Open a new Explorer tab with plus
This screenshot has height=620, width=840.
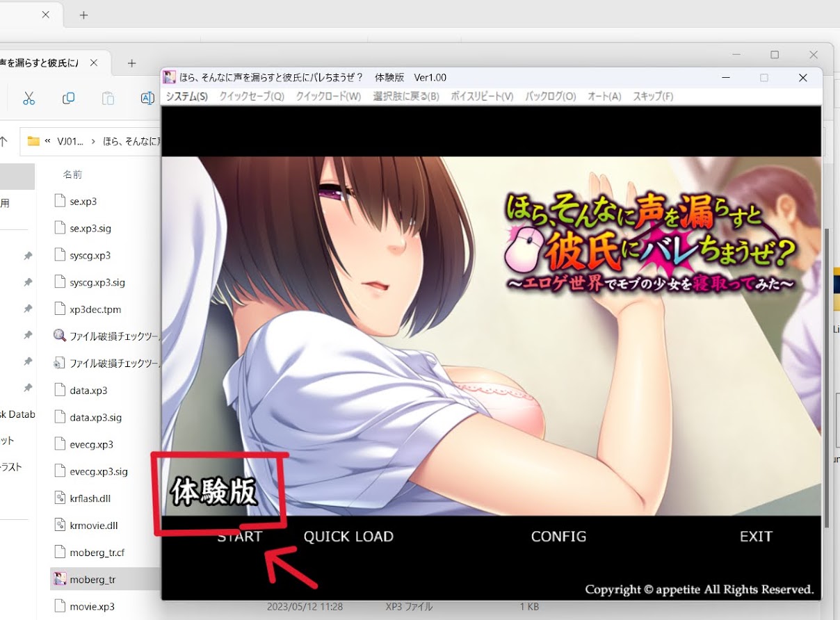coord(131,63)
